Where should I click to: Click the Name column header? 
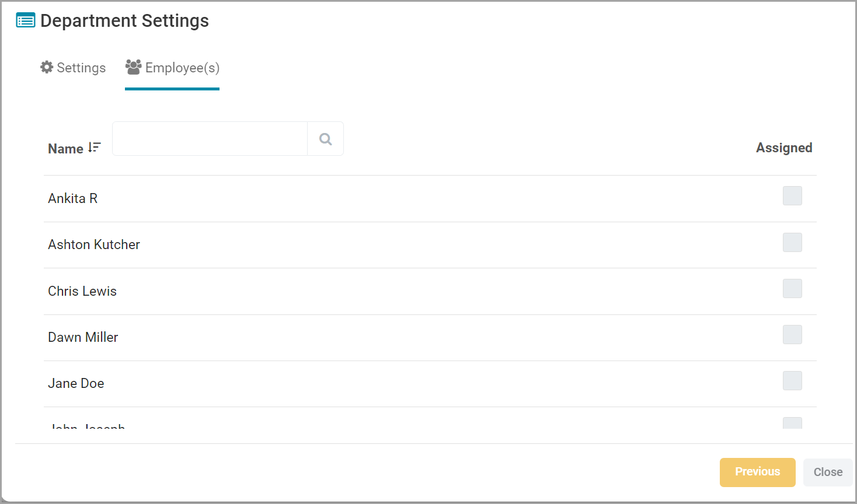[65, 149]
